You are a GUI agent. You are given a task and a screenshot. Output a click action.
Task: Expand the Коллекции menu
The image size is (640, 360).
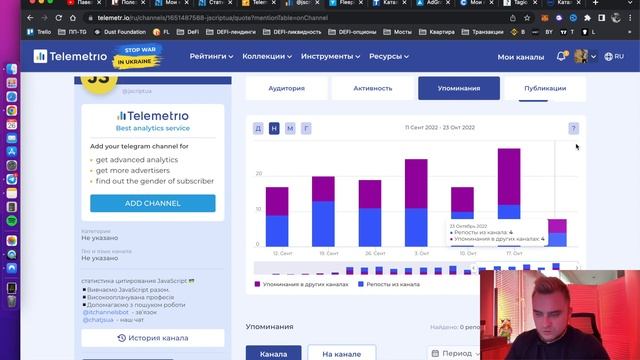tap(267, 56)
